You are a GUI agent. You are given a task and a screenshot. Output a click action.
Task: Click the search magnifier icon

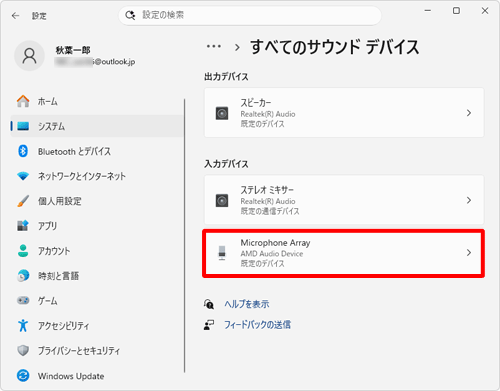tap(130, 15)
